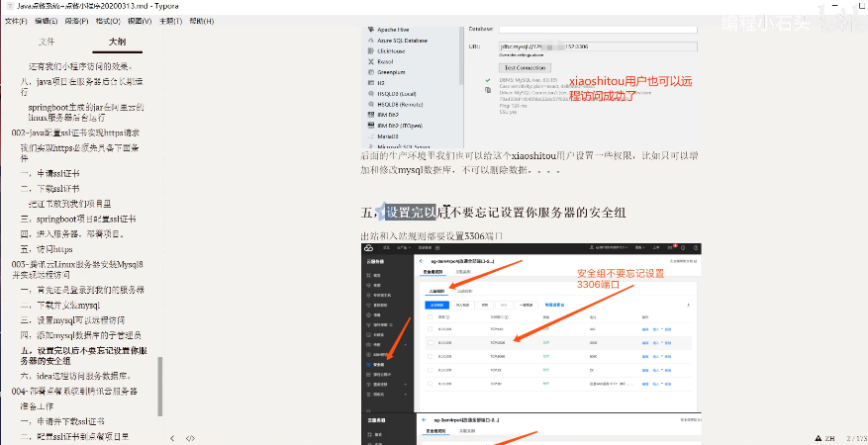Viewport: 868px width, 445px height.
Task: Open the 主题(T) menu
Action: pos(170,21)
